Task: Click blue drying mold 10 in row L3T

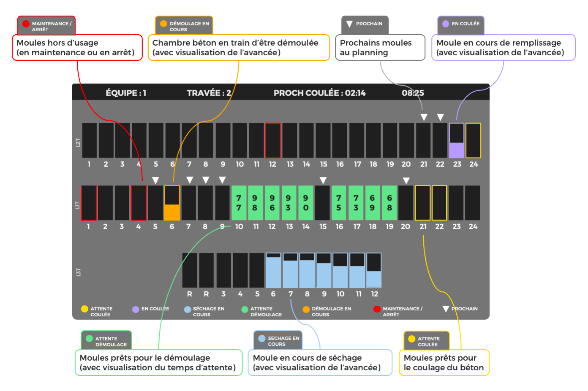Action: tap(340, 270)
